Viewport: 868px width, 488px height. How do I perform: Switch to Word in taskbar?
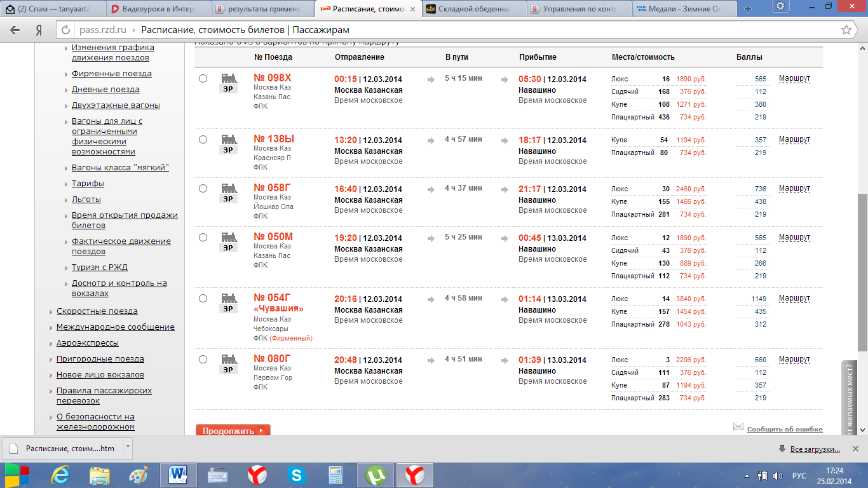click(179, 475)
